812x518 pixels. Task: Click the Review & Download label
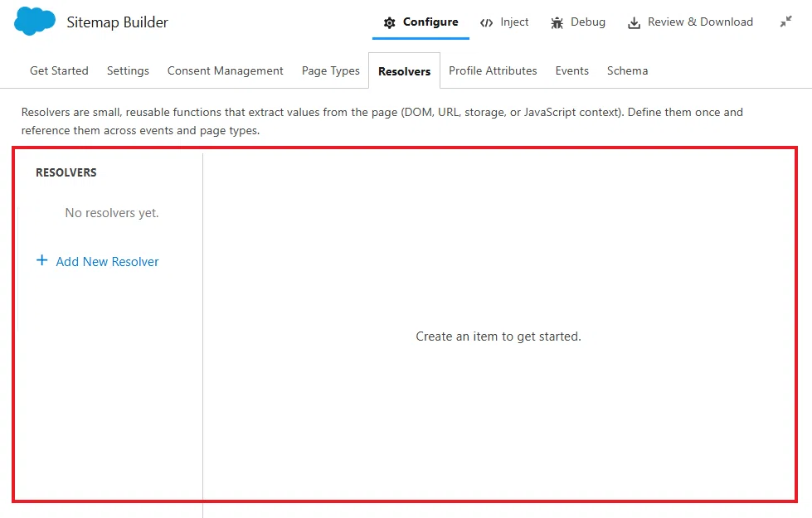coord(701,22)
